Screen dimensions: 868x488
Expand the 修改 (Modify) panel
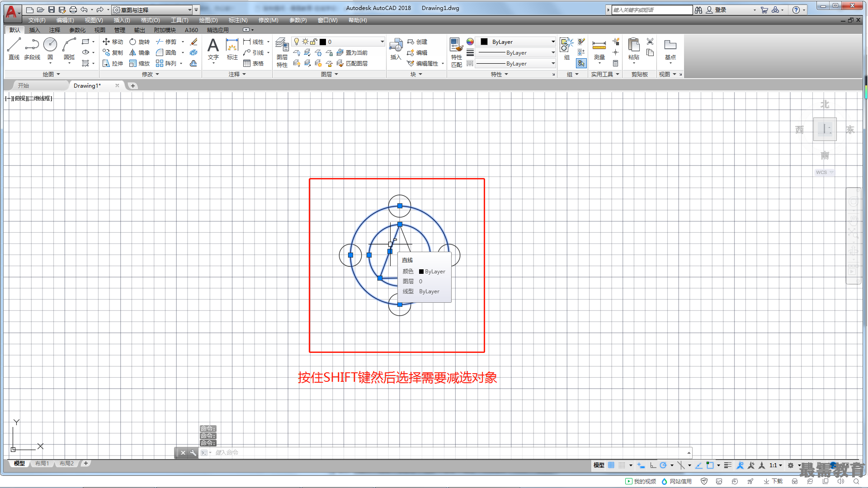[151, 74]
